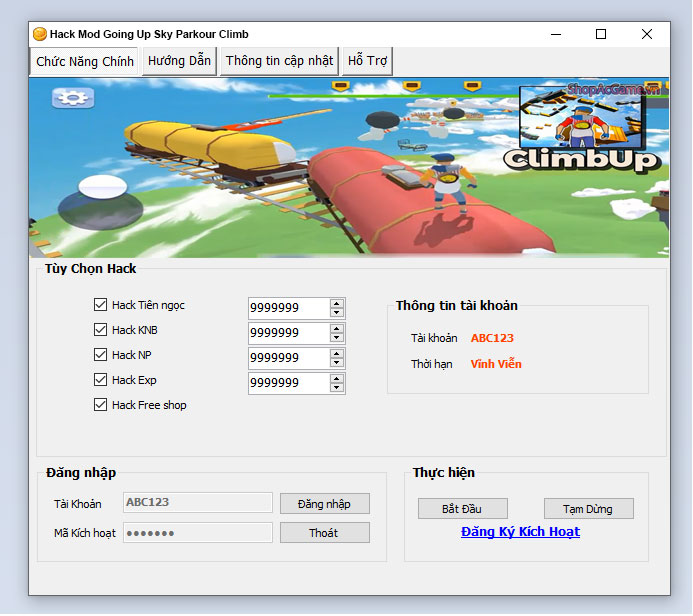Open the Thông tin cập nhật tab
The height and width of the screenshot is (616, 693).
(x=279, y=61)
